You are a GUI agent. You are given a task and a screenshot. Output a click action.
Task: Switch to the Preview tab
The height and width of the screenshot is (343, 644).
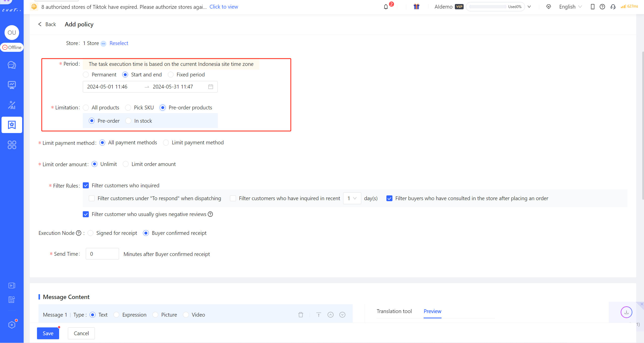432,311
